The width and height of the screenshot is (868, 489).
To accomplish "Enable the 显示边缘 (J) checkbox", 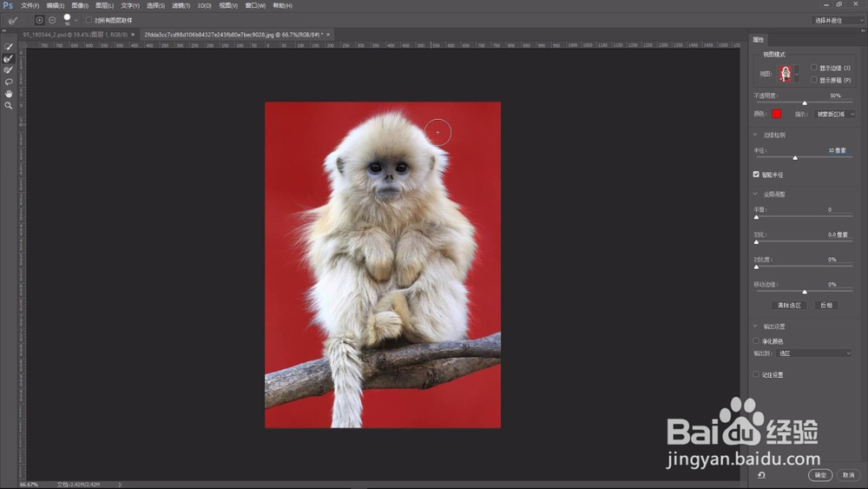I will click(814, 68).
